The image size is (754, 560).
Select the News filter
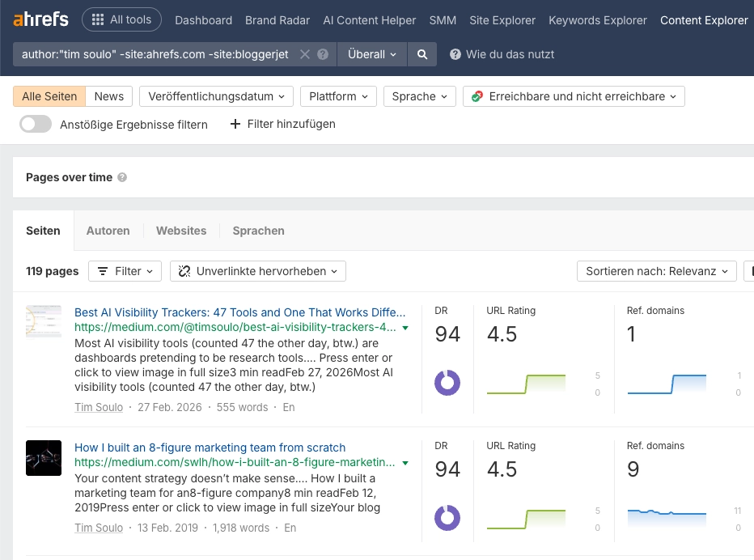pos(109,96)
